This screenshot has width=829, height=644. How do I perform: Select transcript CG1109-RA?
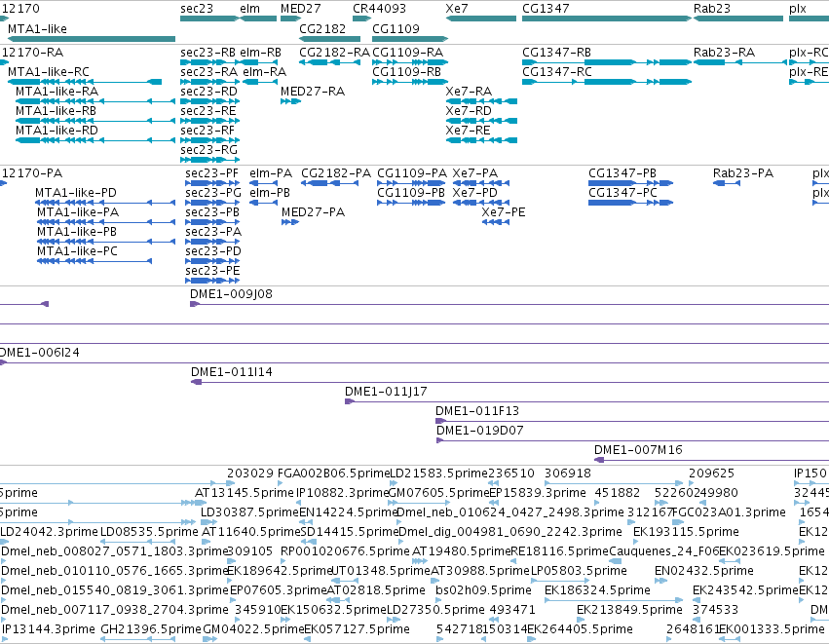coord(407,53)
